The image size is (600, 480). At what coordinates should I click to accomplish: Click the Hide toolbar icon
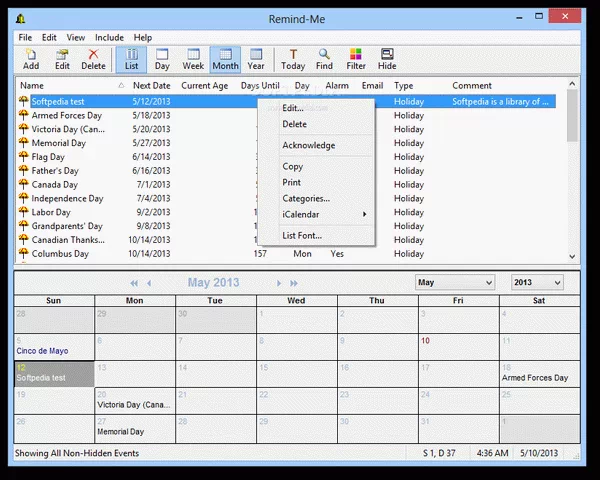click(387, 58)
